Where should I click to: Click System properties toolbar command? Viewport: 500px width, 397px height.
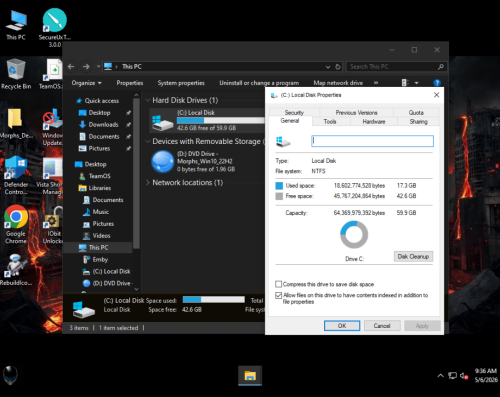pyautogui.click(x=181, y=83)
